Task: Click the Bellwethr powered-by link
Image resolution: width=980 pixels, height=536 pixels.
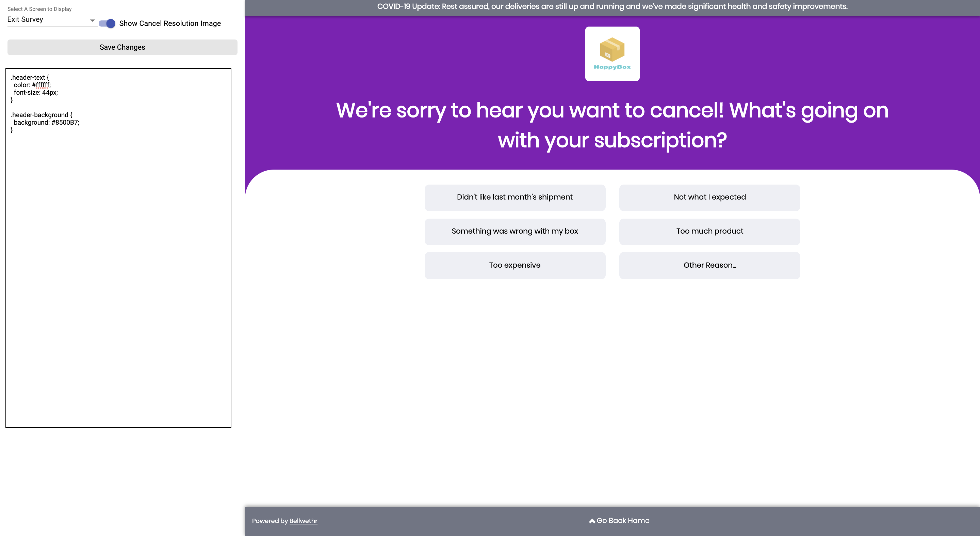Action: click(304, 521)
